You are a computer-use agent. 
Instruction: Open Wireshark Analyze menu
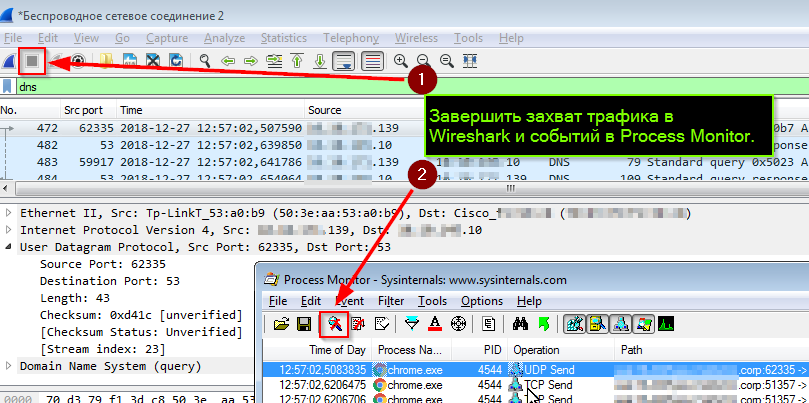224,38
